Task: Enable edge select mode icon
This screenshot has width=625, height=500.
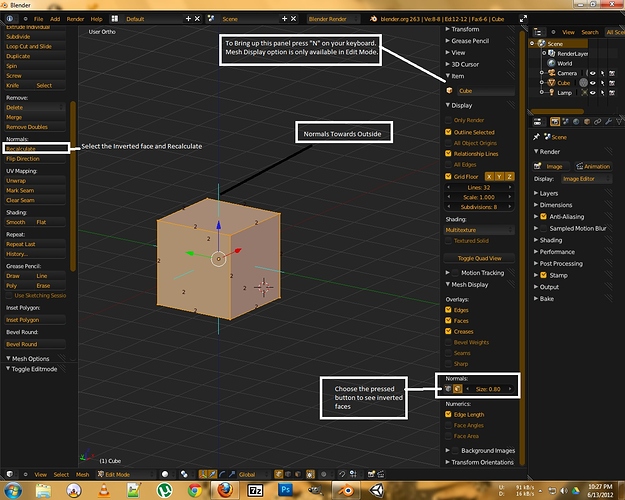Action: 288,474
